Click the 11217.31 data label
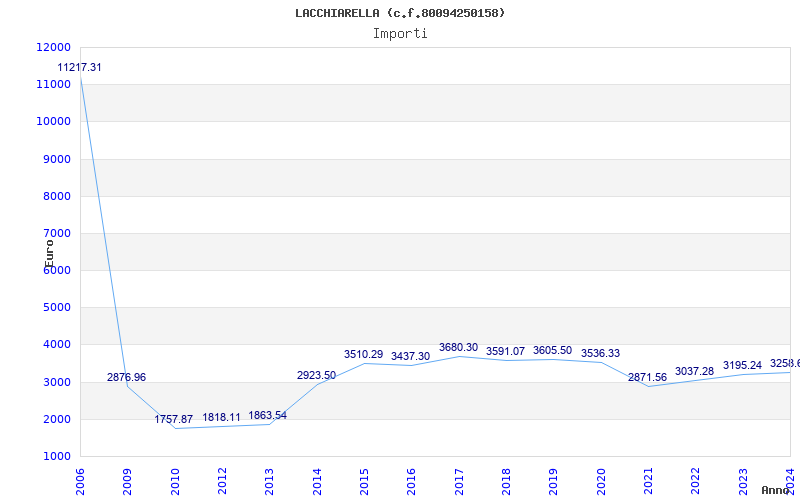 [x=79, y=67]
